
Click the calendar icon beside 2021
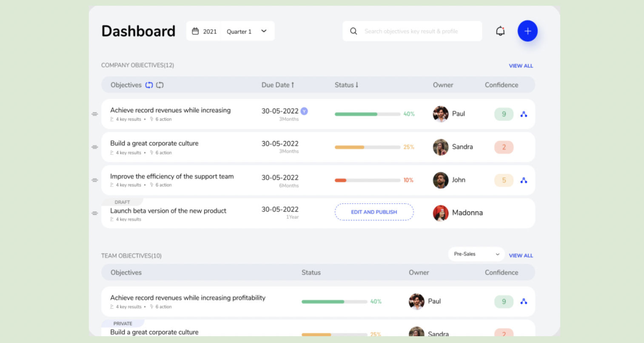click(x=195, y=31)
